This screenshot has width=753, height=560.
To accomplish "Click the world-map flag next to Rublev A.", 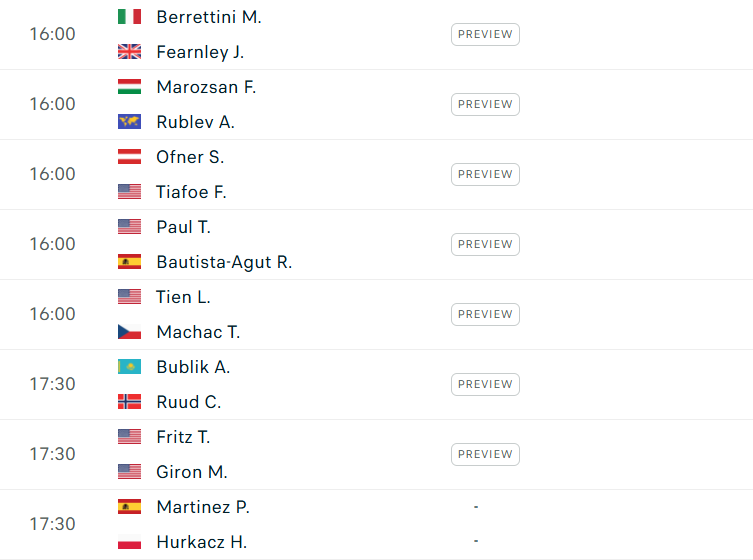I will 129,122.
